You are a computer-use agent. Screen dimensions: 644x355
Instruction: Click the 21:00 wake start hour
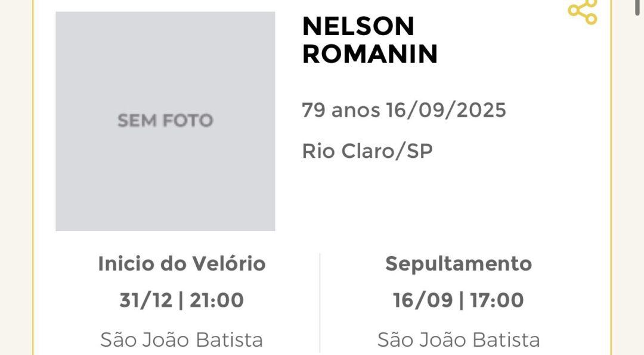point(216,300)
